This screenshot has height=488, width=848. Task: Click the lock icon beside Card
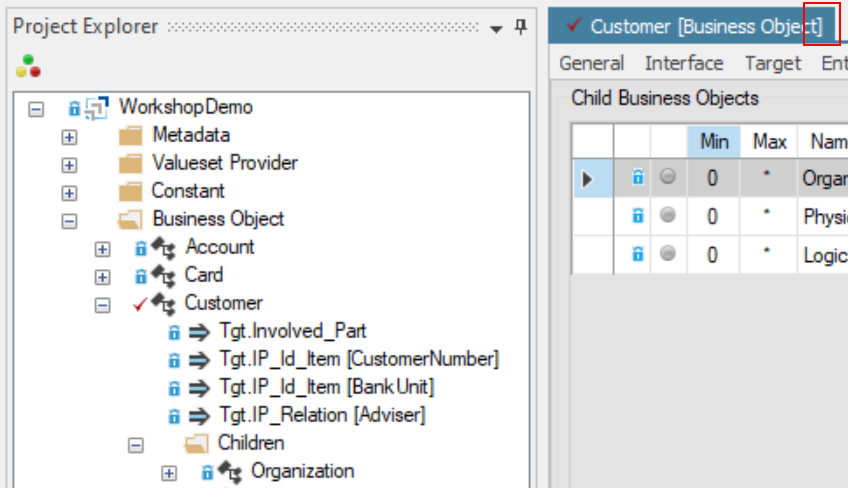[x=141, y=276]
